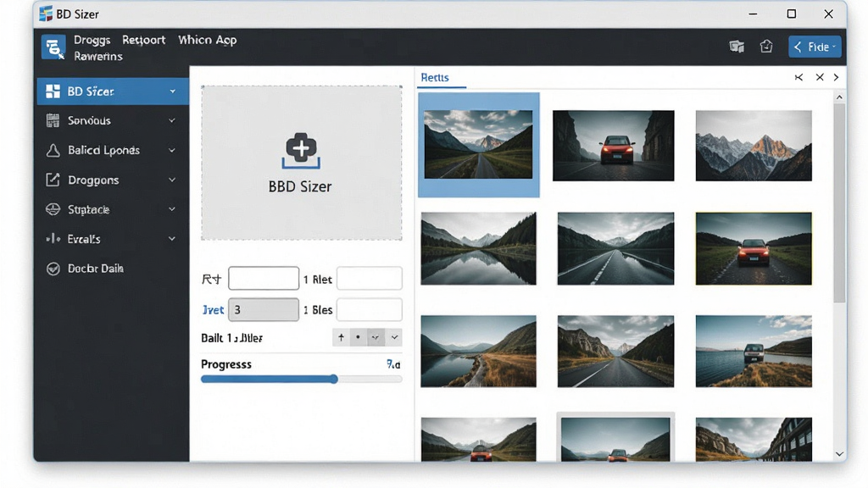Image resolution: width=868 pixels, height=488 pixels.
Task: Expand the Balicd Lponds chevron
Action: (x=172, y=151)
